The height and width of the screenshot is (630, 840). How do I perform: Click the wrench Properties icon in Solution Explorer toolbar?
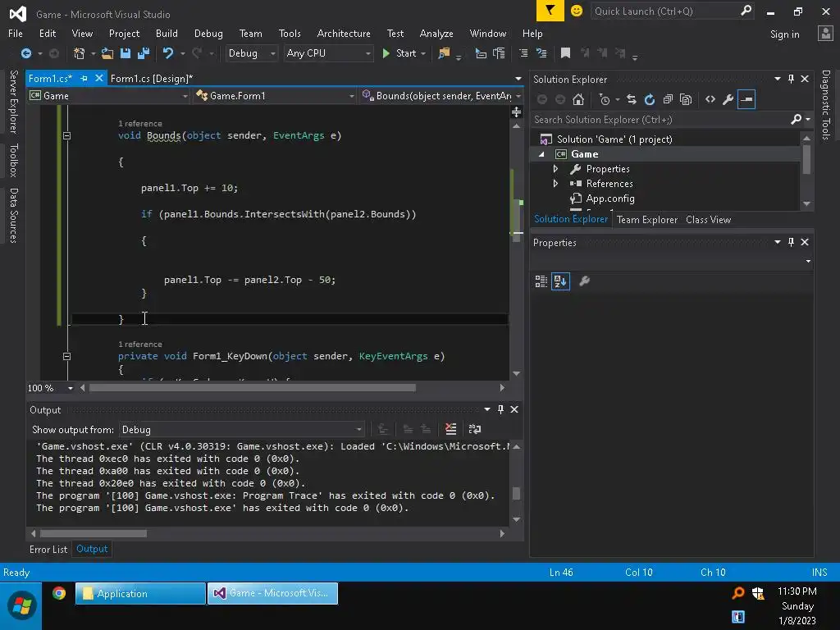728,99
